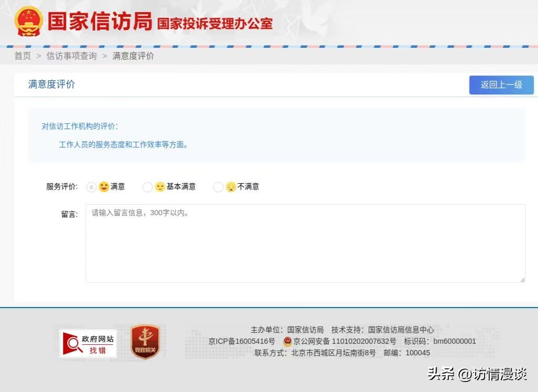This screenshot has width=538, height=392.
Task: Click the sad face emoji for 不满意
Action: click(231, 187)
